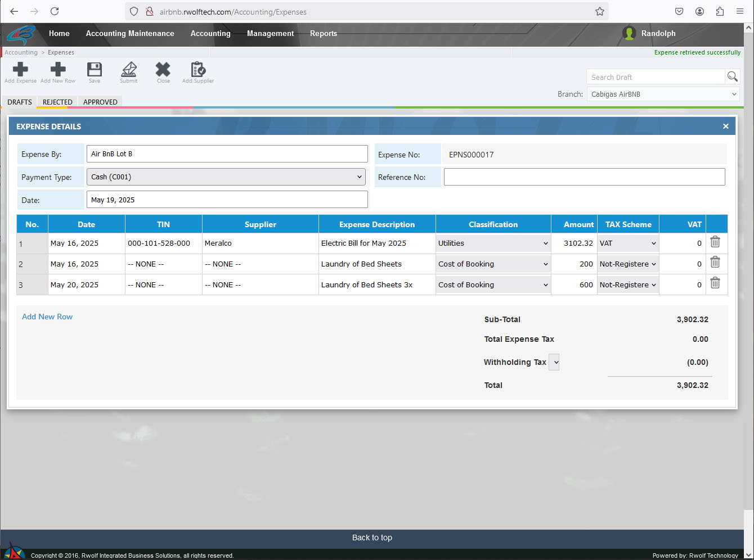The image size is (754, 560).
Task: Delete the Meralco expense row
Action: tap(715, 242)
